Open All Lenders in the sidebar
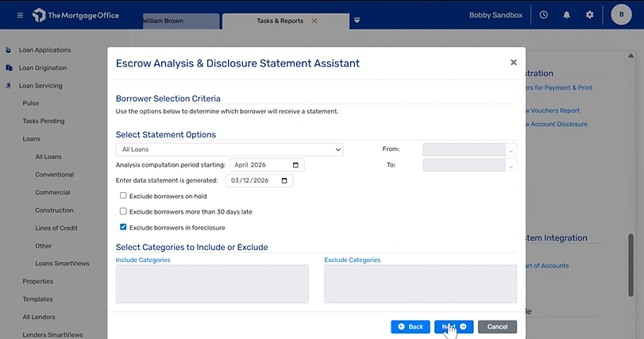 click(x=39, y=317)
